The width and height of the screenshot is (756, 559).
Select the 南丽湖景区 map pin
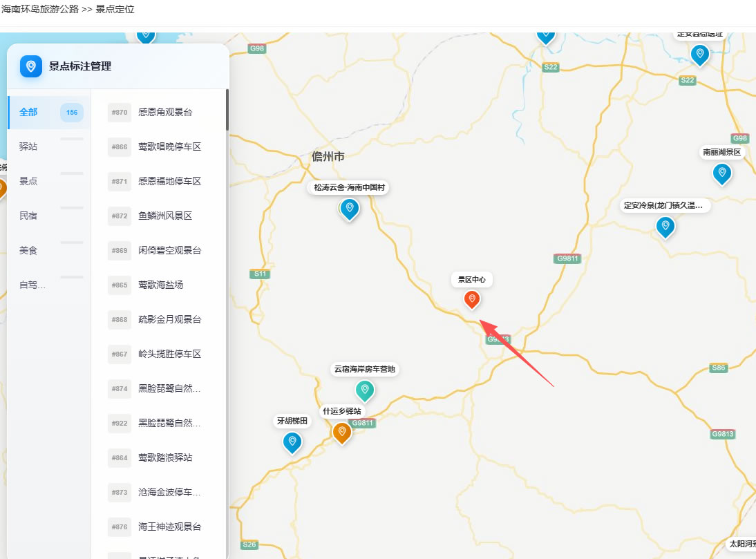click(722, 174)
